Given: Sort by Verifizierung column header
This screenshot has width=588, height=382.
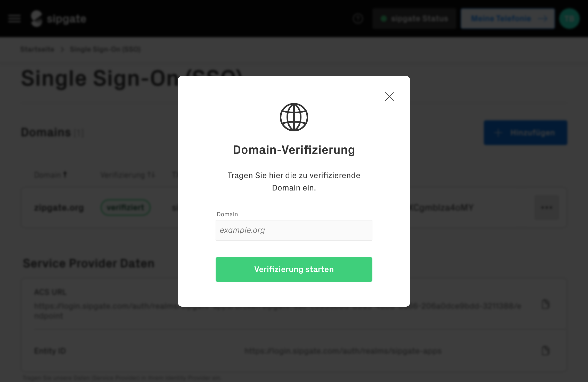Looking at the screenshot, I should coord(128,175).
